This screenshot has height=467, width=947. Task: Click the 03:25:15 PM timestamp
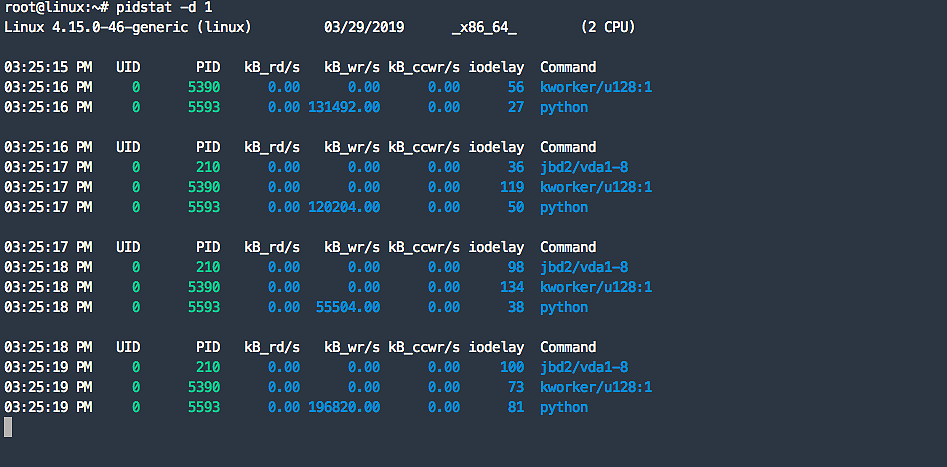[x=48, y=67]
